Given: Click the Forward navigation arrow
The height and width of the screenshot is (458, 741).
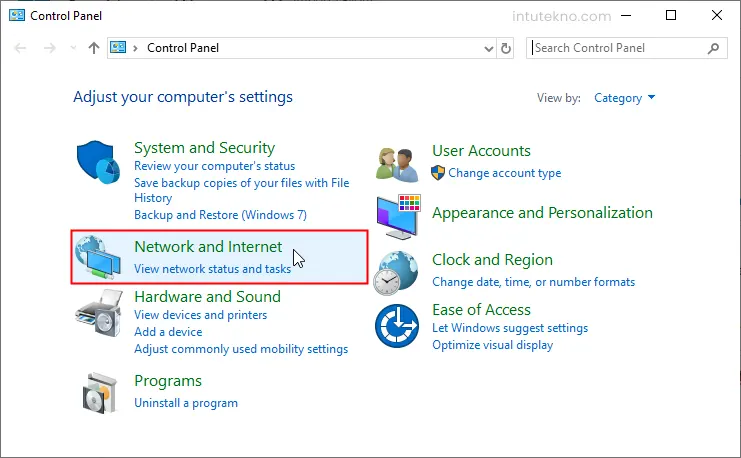Looking at the screenshot, I should [x=50, y=48].
